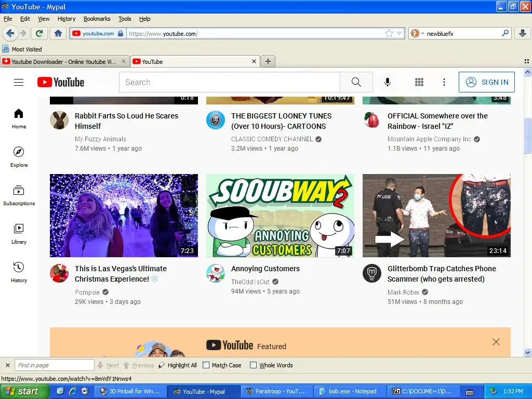The image size is (532, 399).
Task: Click the browser Forward arrow button
Action: (23, 33)
